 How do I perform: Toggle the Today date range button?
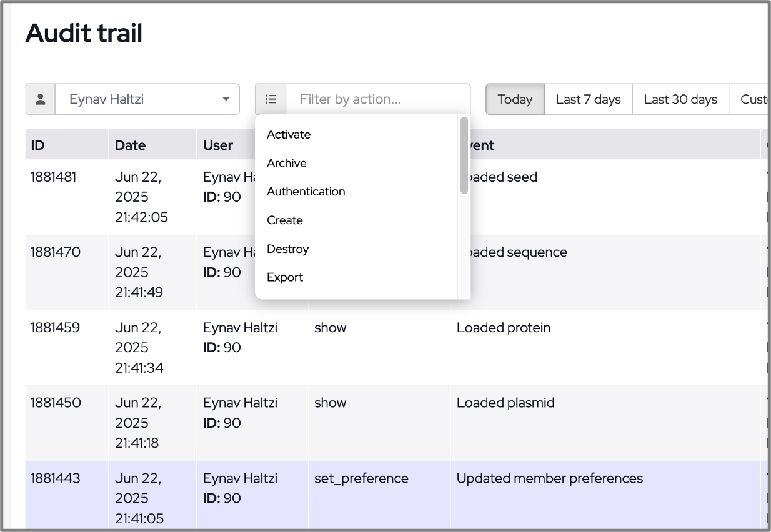point(515,99)
